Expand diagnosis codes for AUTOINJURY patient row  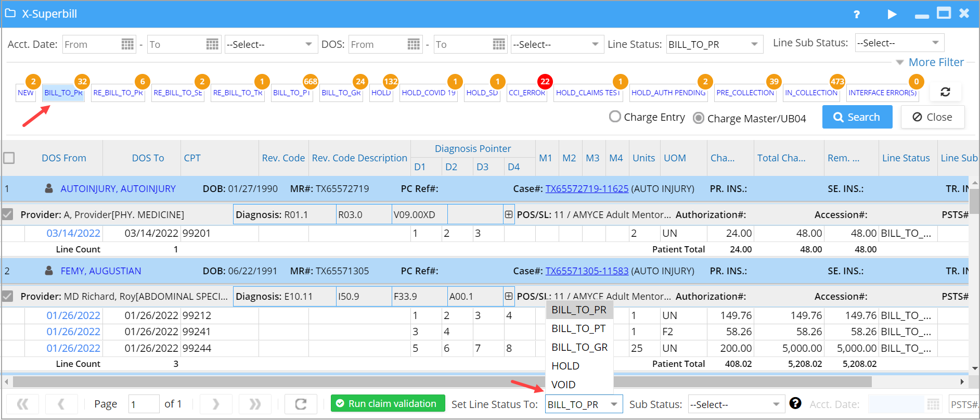(x=508, y=214)
